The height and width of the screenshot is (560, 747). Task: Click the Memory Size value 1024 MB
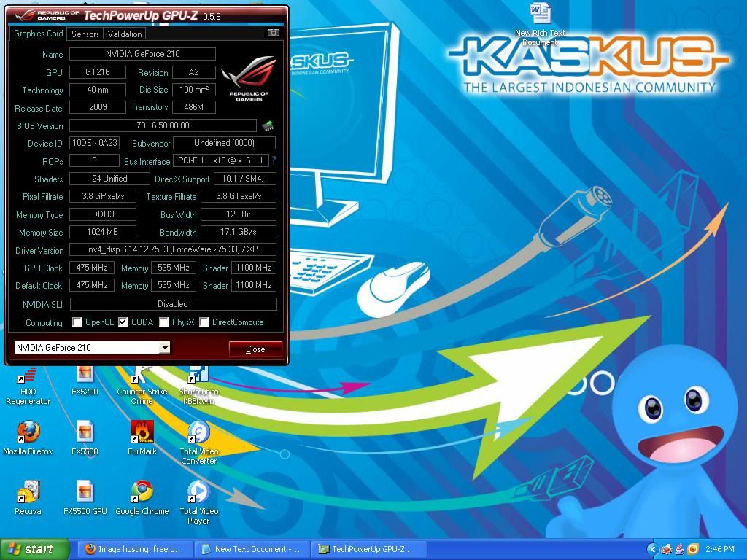pyautogui.click(x=103, y=232)
